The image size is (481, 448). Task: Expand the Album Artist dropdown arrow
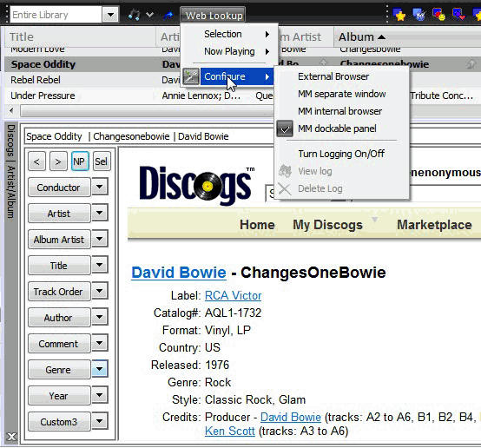pyautogui.click(x=100, y=239)
